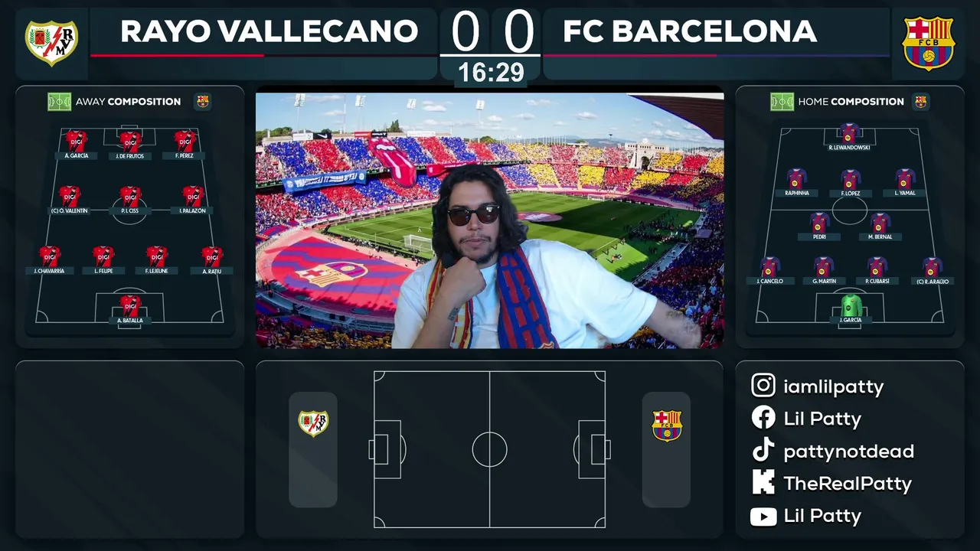Click the TikTok icon beside pattynotdead
The image size is (980, 551).
click(763, 451)
